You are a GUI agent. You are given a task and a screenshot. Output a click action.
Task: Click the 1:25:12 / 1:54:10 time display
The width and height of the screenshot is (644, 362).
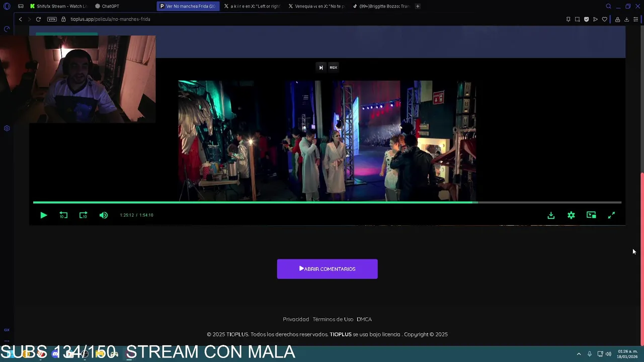tap(136, 215)
